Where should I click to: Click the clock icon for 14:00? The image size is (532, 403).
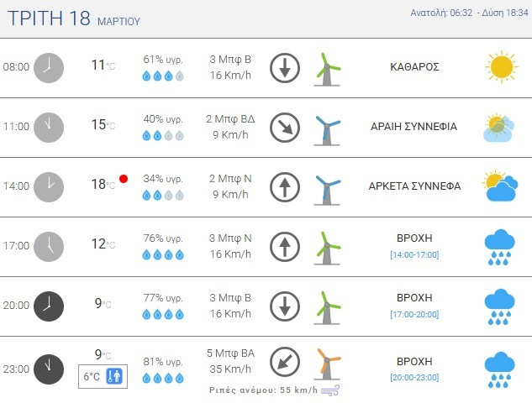coord(49,186)
